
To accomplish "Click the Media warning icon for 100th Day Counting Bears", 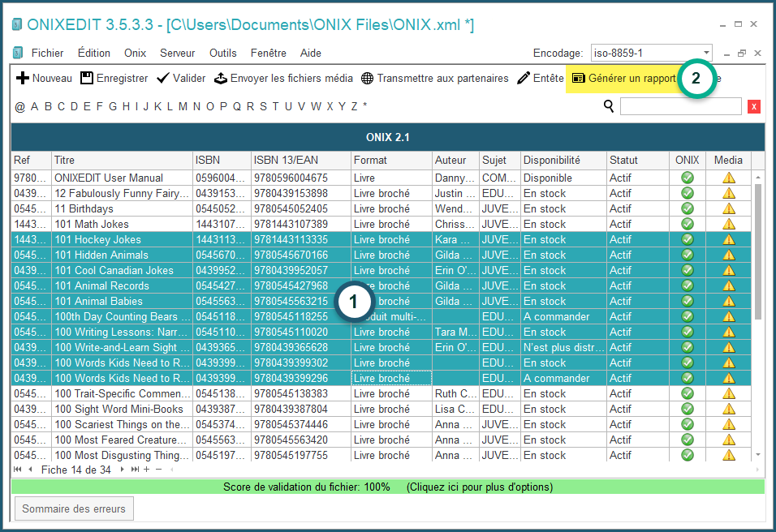I will tap(728, 316).
